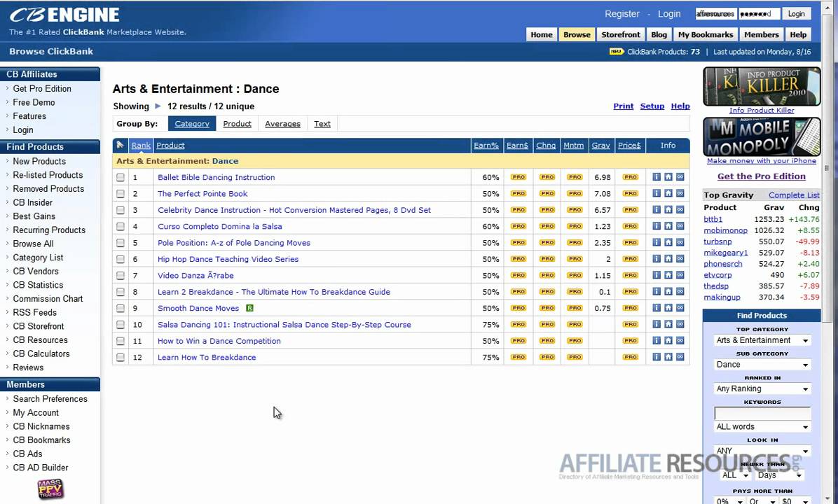Open home page icon for Ballet Bible row

click(x=668, y=176)
